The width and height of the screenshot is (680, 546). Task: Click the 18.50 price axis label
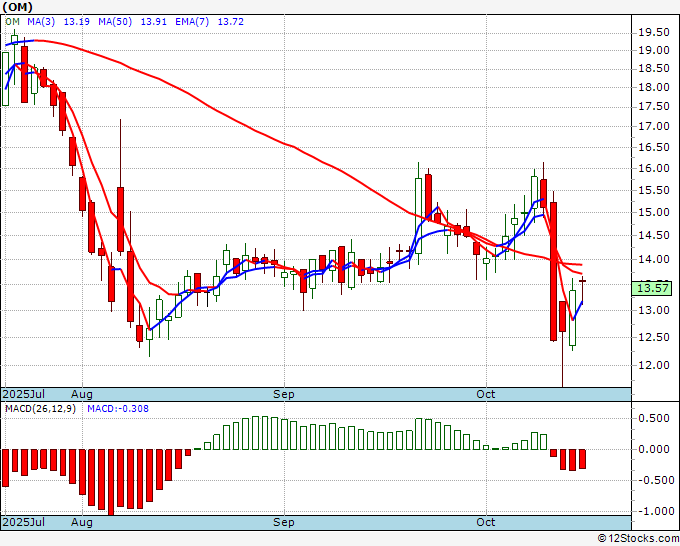tap(654, 69)
